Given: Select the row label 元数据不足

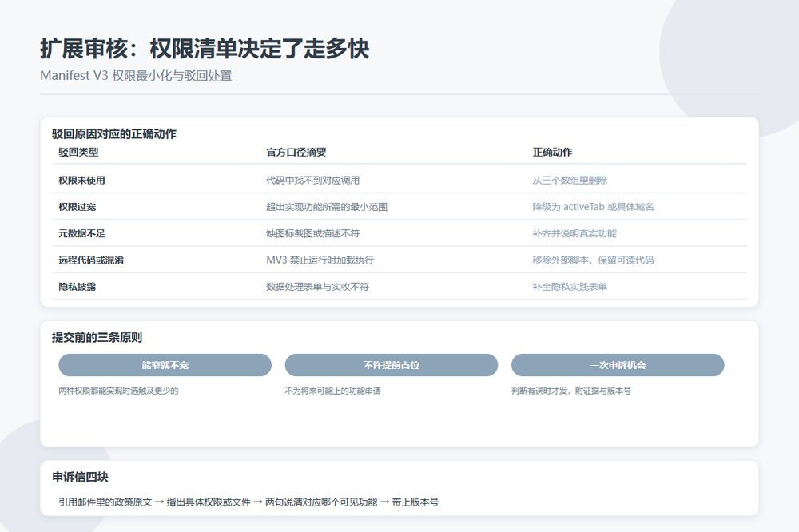Looking at the screenshot, I should point(81,233).
